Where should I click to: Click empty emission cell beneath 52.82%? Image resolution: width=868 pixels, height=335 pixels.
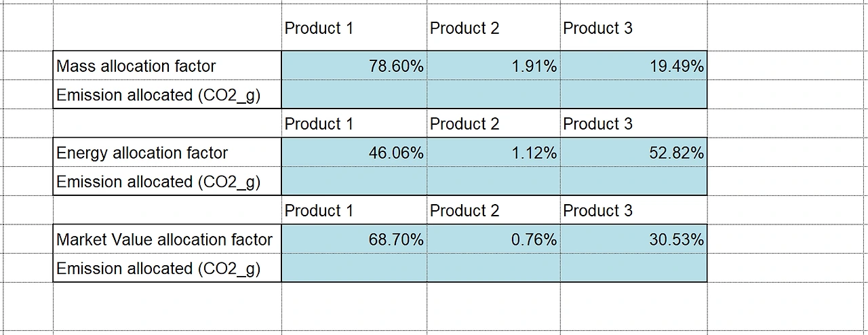633,182
